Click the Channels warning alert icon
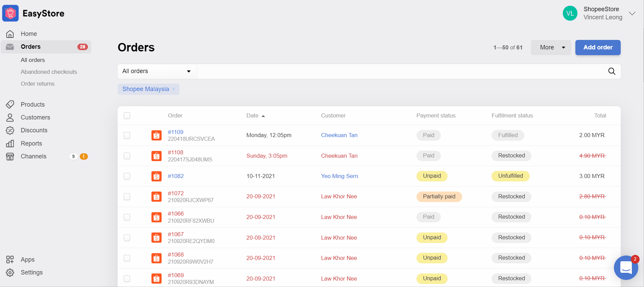The width and height of the screenshot is (644, 287). (x=84, y=156)
